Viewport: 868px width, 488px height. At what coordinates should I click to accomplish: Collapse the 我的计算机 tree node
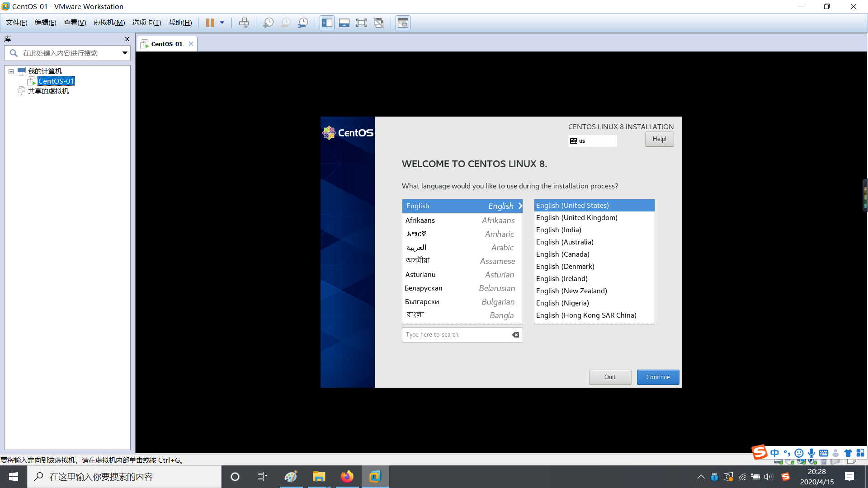click(x=11, y=71)
